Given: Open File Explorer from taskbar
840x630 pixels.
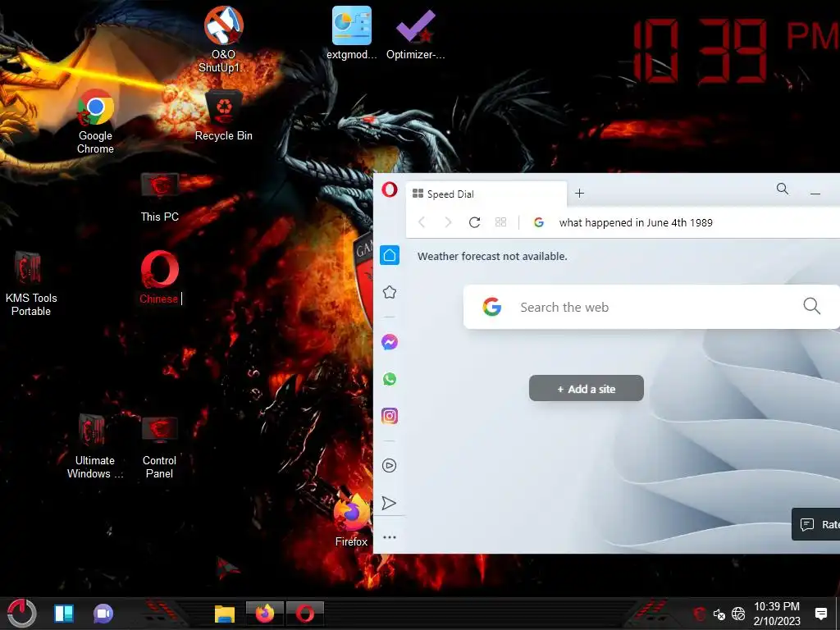Looking at the screenshot, I should click(225, 614).
